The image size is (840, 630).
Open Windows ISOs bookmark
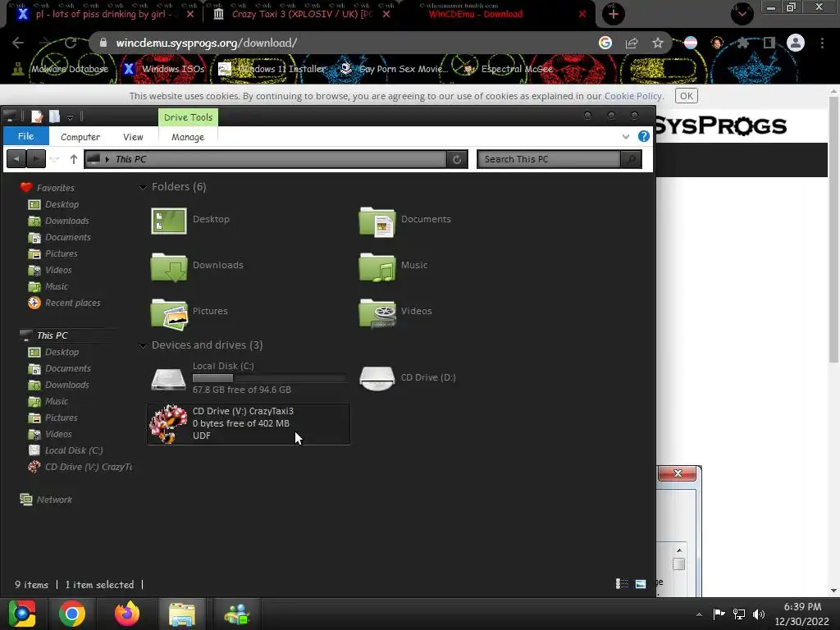[x=164, y=69]
